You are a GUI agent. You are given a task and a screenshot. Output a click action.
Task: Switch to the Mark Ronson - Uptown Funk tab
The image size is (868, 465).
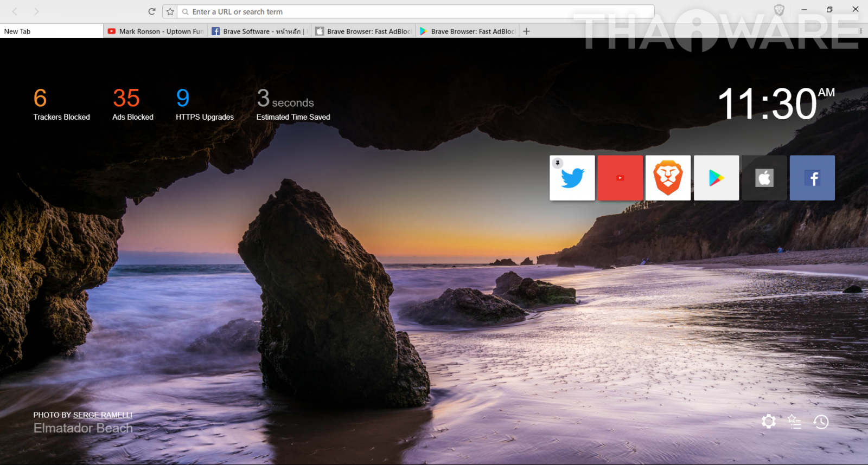click(x=155, y=31)
